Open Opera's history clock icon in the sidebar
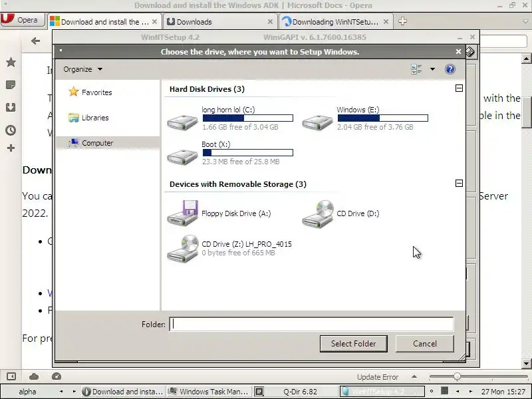The height and width of the screenshot is (399, 532). click(x=11, y=130)
